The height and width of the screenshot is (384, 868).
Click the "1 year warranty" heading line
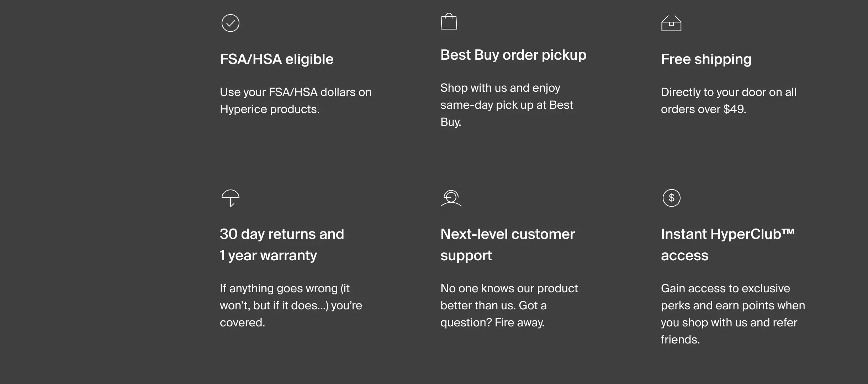coord(268,256)
